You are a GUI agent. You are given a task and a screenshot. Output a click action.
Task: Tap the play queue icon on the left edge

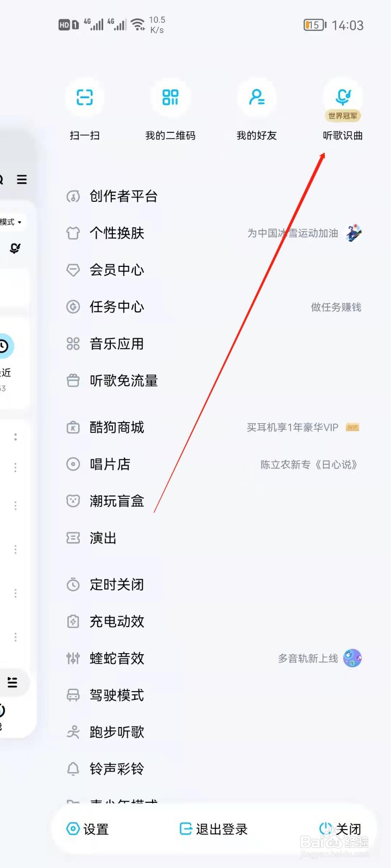[14, 682]
